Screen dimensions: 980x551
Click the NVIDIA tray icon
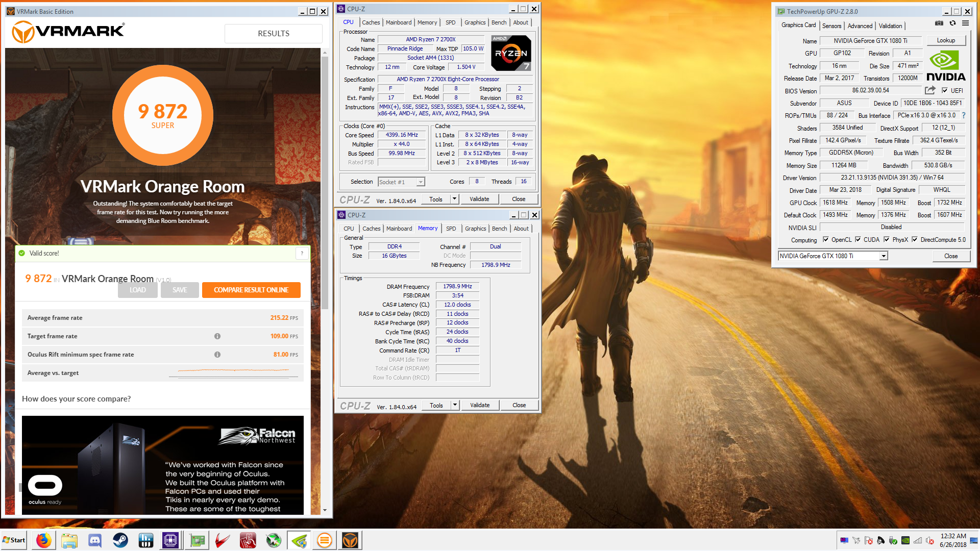905,540
